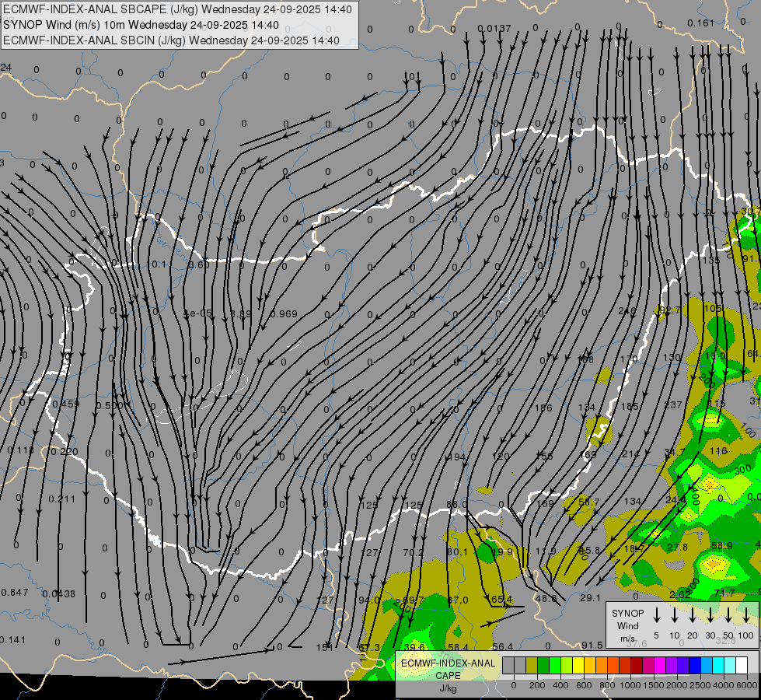Click the wind arrow above the 5 m/s label
Viewport: 761px width, 700px height.
click(x=656, y=615)
